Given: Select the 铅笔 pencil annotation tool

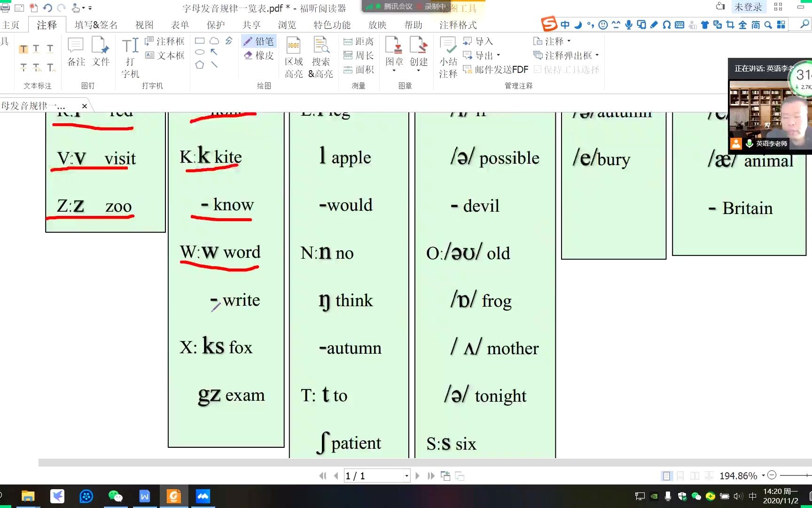Looking at the screenshot, I should (259, 41).
